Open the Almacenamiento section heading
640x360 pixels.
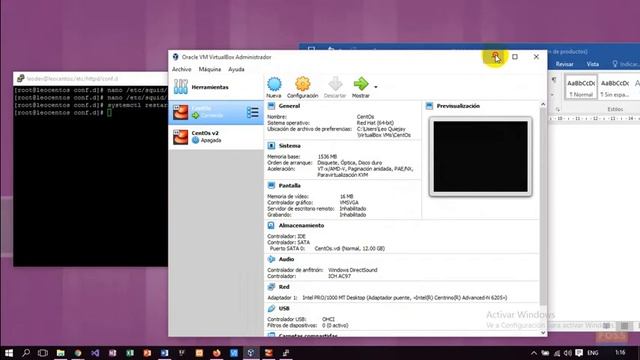coord(301,225)
